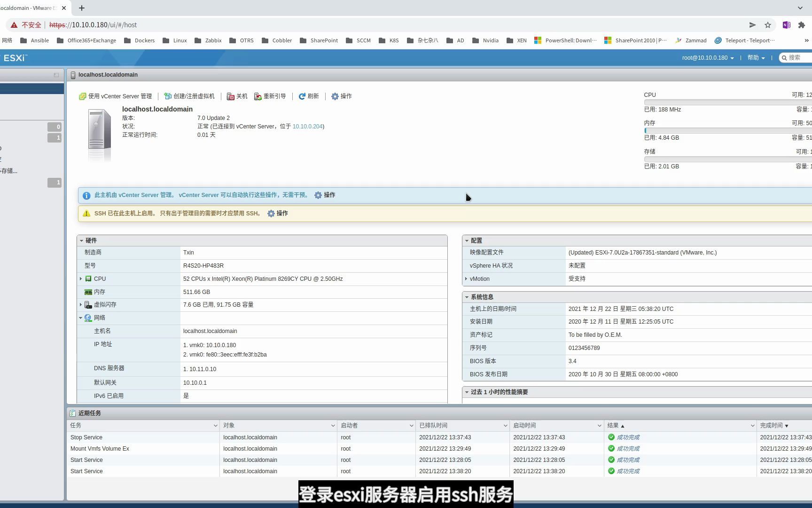
Task: Show the browser tab search chevron
Action: click(800, 8)
